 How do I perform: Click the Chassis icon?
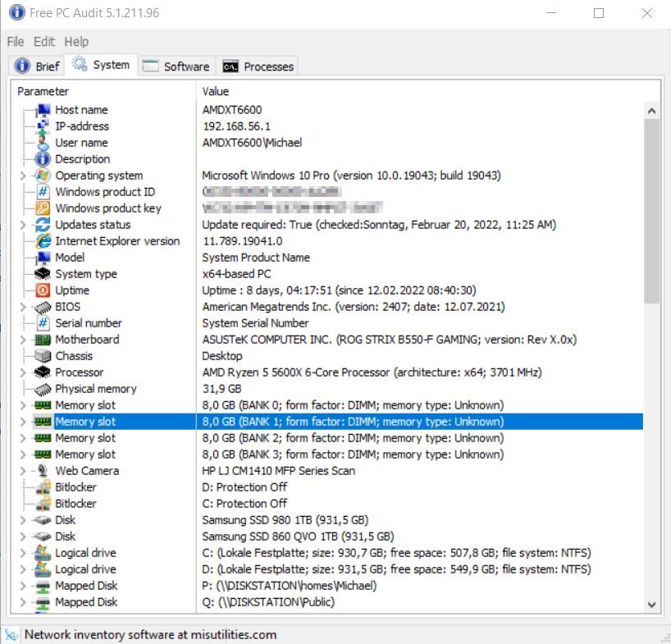click(43, 356)
